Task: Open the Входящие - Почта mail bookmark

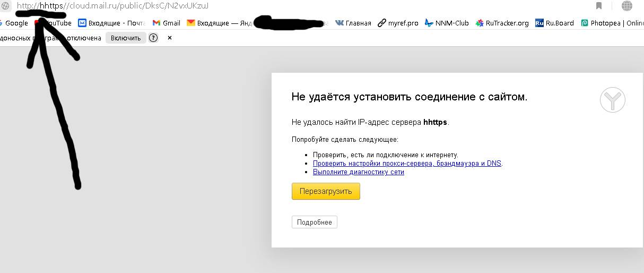Action: pyautogui.click(x=111, y=23)
